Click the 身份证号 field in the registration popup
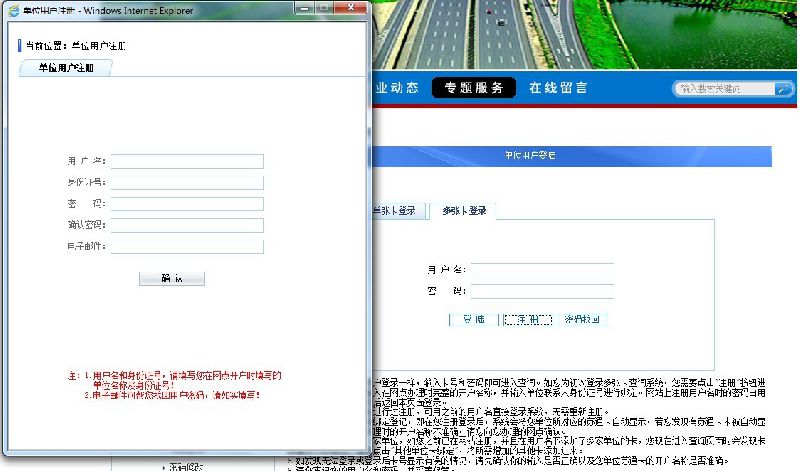This screenshot has height=471, width=800. tap(187, 183)
